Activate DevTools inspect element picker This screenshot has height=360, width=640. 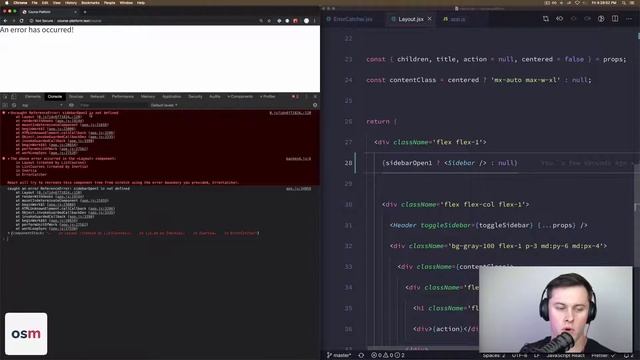5,97
